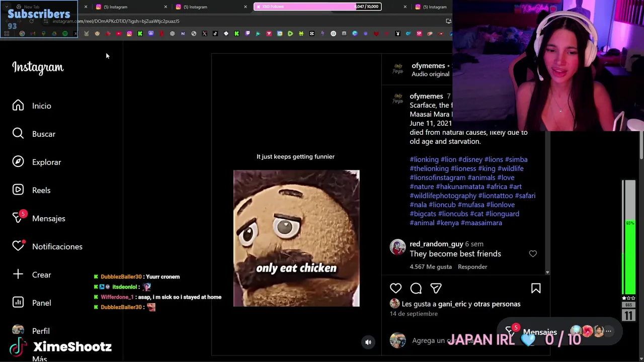Open Twitch bookmark in bookmarks bar
644x362 pixels.
[x=247, y=34]
